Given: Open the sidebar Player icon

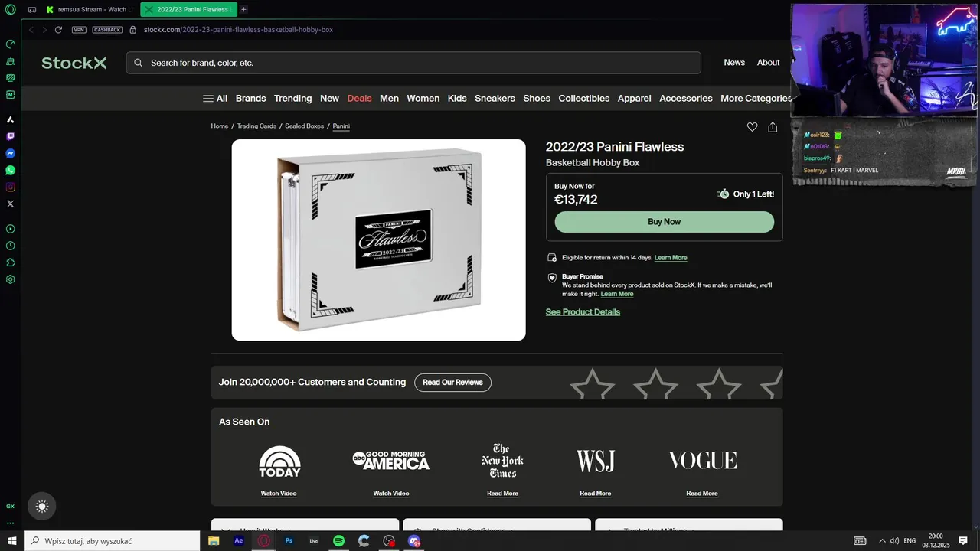Looking at the screenshot, I should coord(10,229).
